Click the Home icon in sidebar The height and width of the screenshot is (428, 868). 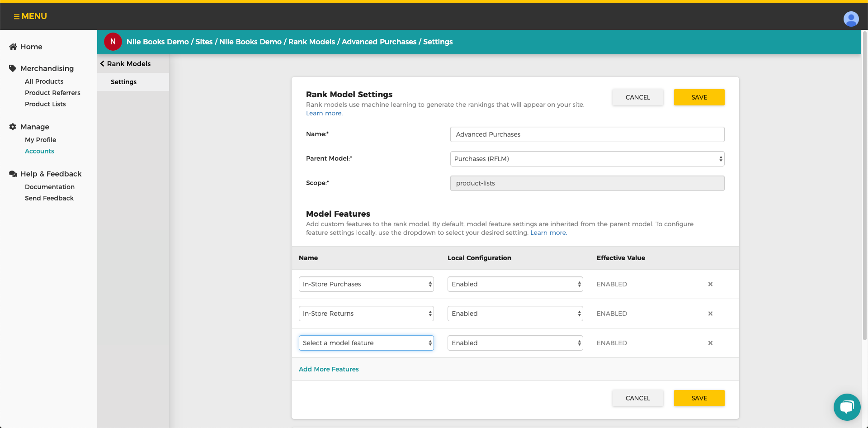[x=13, y=47]
